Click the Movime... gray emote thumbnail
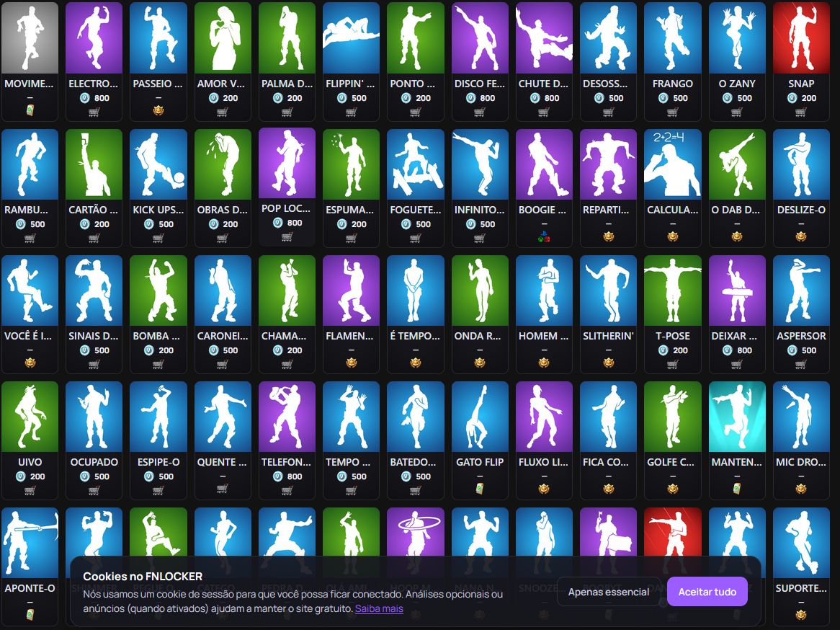 point(30,37)
